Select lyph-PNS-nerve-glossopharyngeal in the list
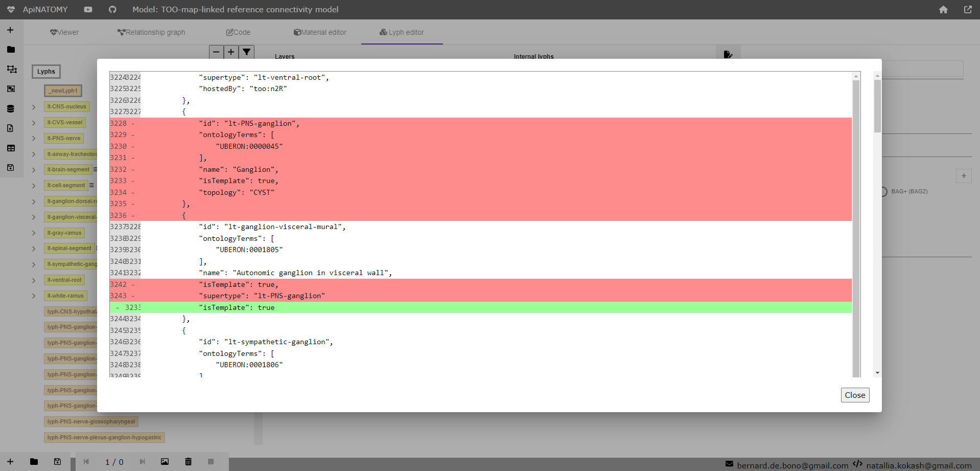 pos(91,422)
